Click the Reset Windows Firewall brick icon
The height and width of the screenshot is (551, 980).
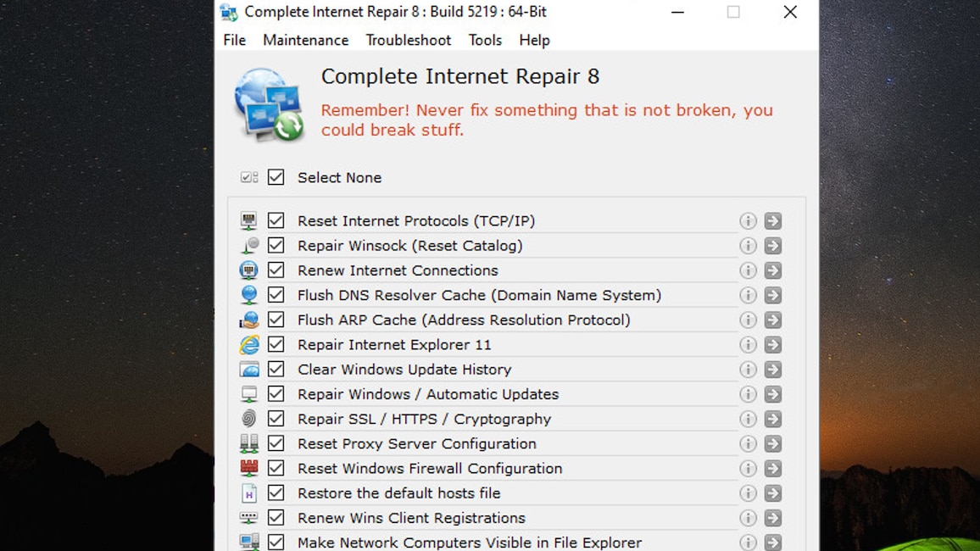pyautogui.click(x=249, y=468)
